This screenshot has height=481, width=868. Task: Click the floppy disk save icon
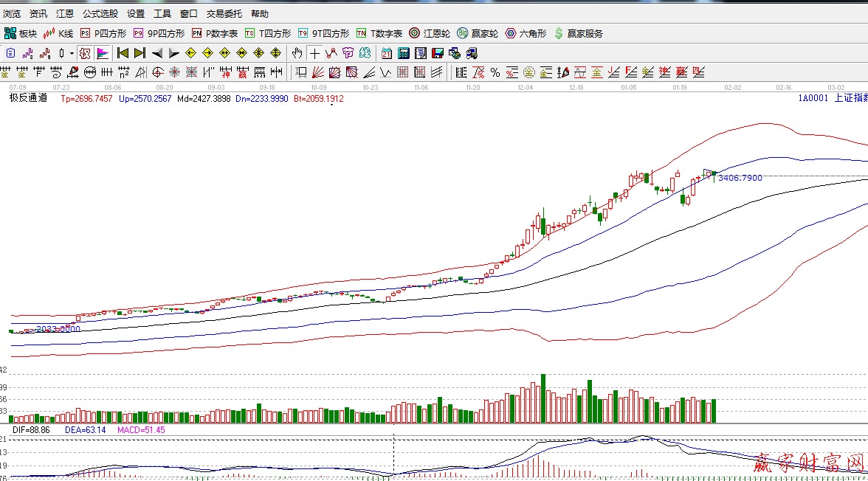coord(438,53)
